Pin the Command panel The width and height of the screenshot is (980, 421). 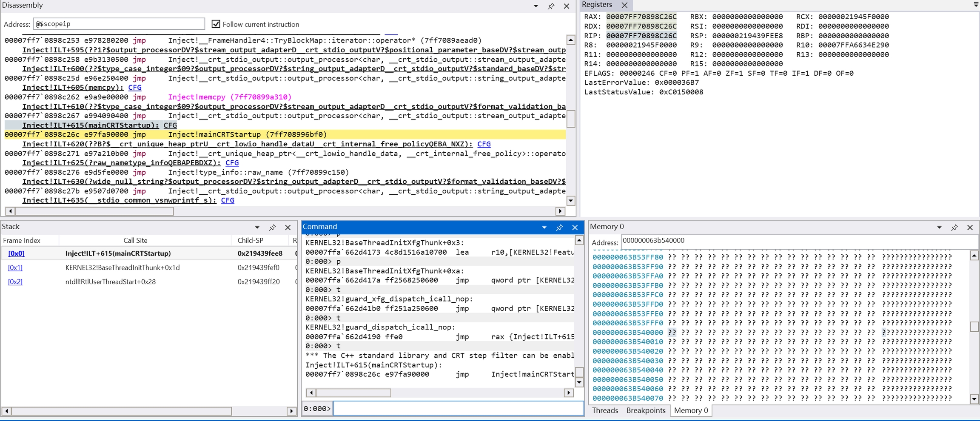559,228
